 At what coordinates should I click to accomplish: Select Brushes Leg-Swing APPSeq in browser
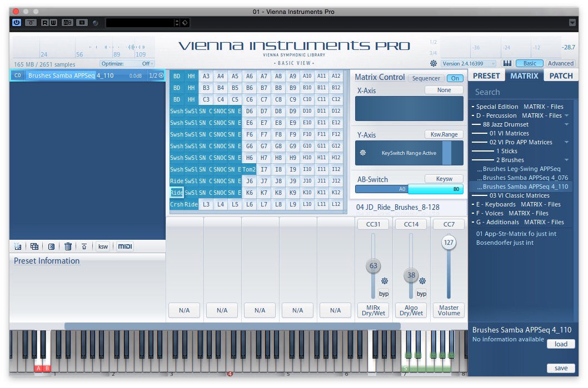coord(521,169)
